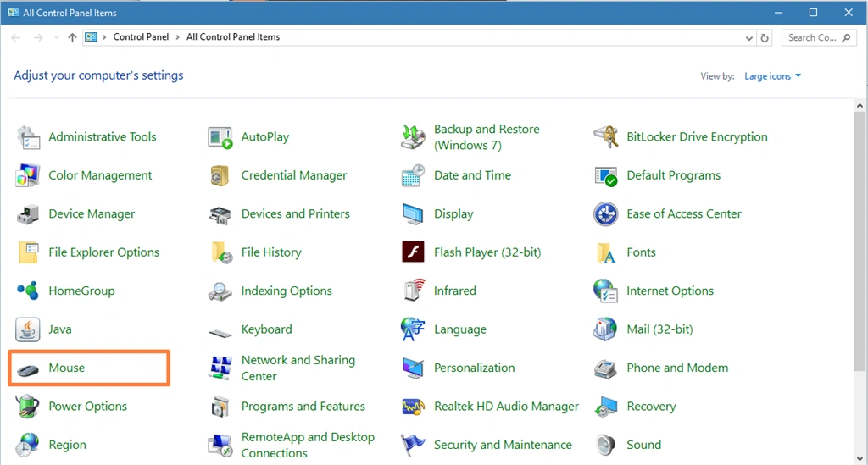Open the HomeGroup icon
This screenshot has width=868, height=465.
[28, 291]
